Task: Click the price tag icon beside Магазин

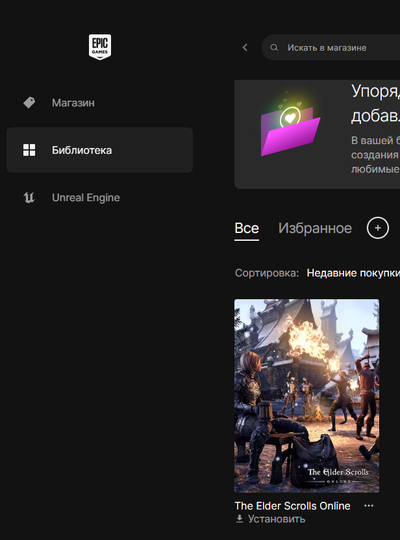Action: pyautogui.click(x=29, y=103)
